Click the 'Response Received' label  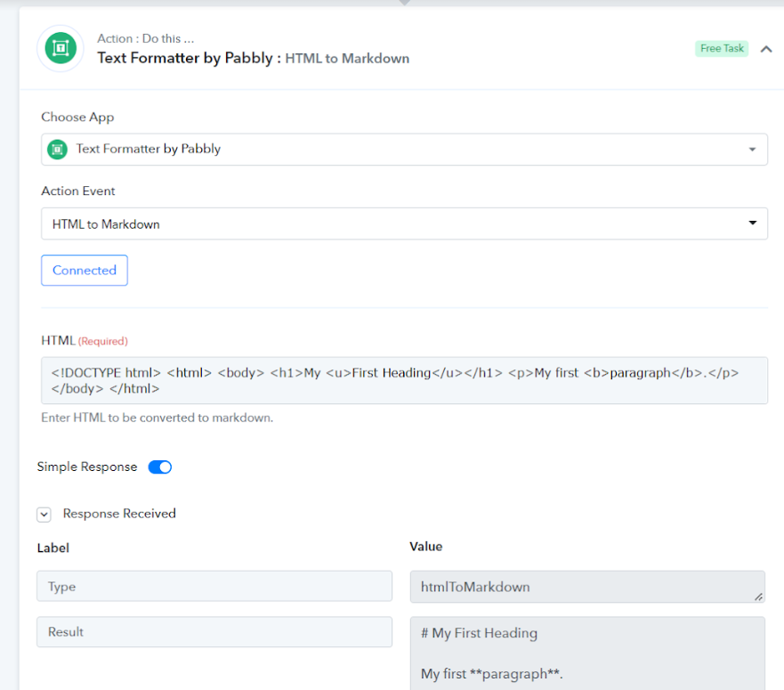point(119,514)
